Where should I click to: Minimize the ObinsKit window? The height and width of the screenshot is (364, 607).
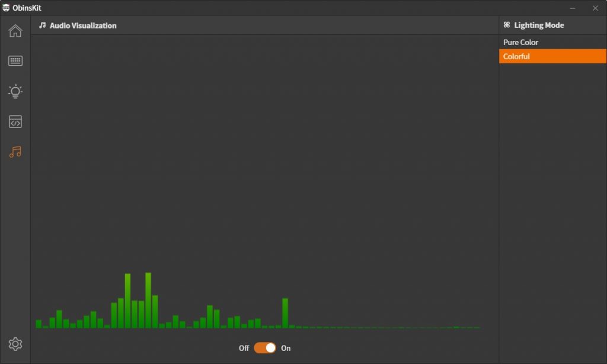(573, 8)
